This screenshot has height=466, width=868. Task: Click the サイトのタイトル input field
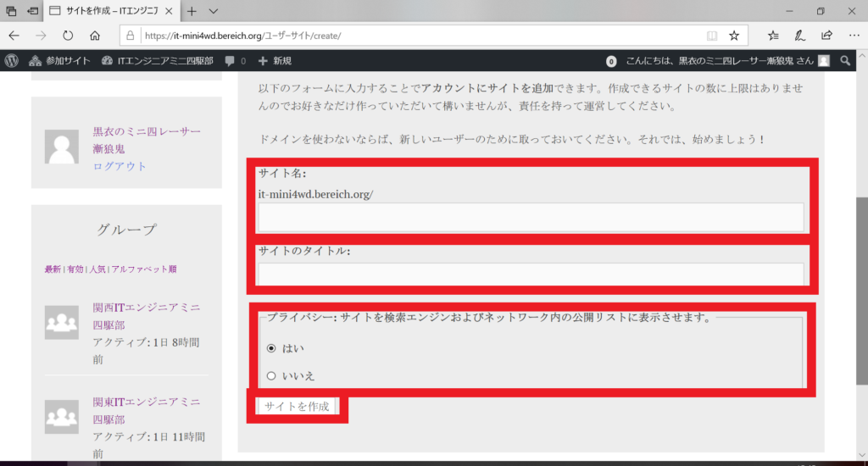pyautogui.click(x=531, y=274)
